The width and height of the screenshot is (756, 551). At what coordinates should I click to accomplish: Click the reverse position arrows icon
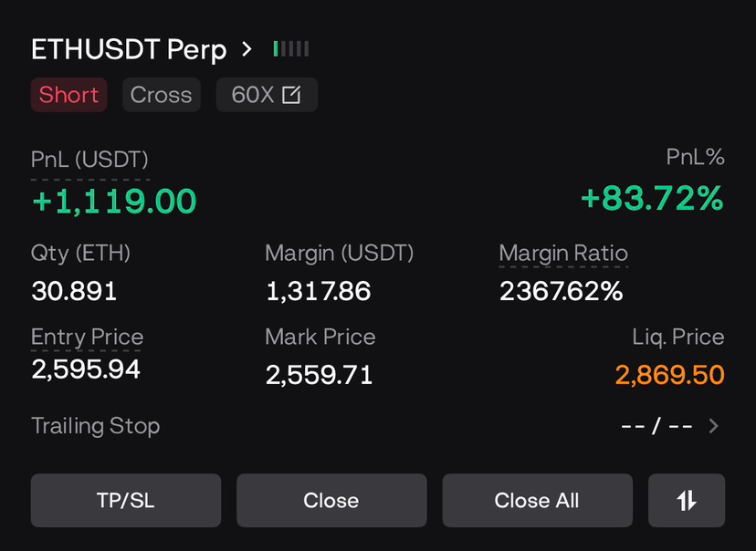pos(686,500)
